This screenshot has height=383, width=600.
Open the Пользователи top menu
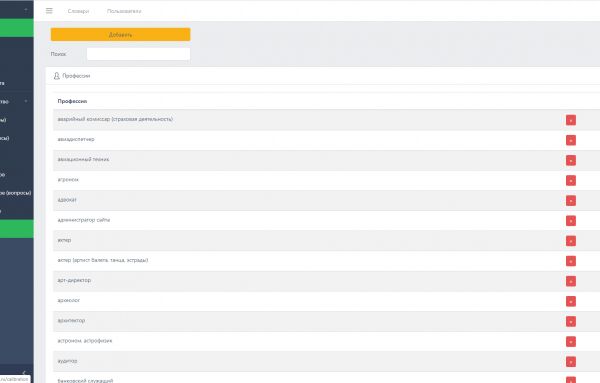124,11
